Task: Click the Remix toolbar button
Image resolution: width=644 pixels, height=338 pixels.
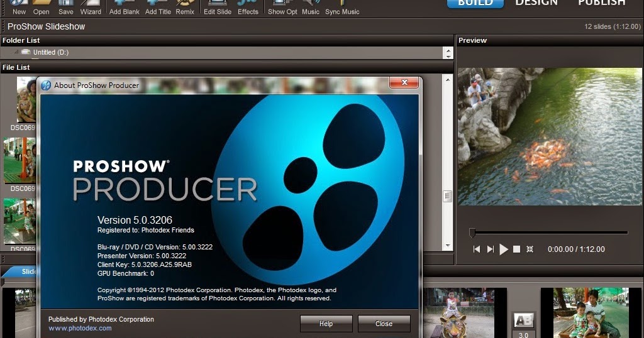Action: point(185,8)
